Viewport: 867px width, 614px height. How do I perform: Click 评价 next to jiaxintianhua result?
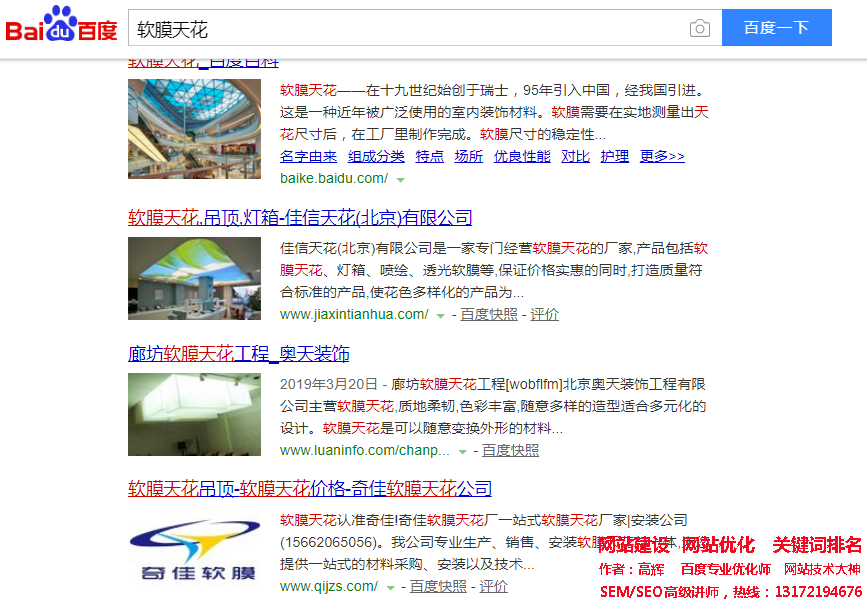[x=545, y=315]
